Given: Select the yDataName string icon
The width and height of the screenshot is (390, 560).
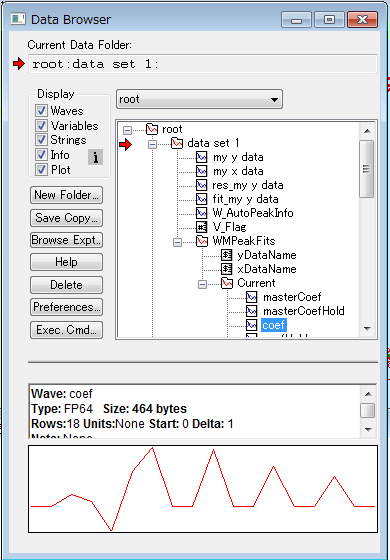Looking at the screenshot, I should (227, 255).
